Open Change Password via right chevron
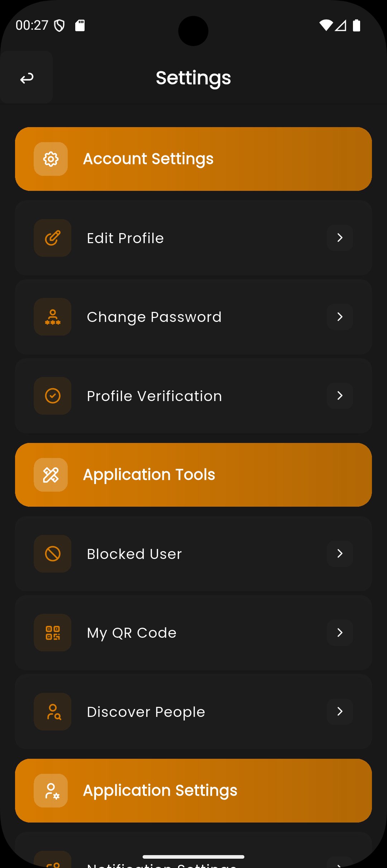The width and height of the screenshot is (387, 868). pyautogui.click(x=340, y=317)
